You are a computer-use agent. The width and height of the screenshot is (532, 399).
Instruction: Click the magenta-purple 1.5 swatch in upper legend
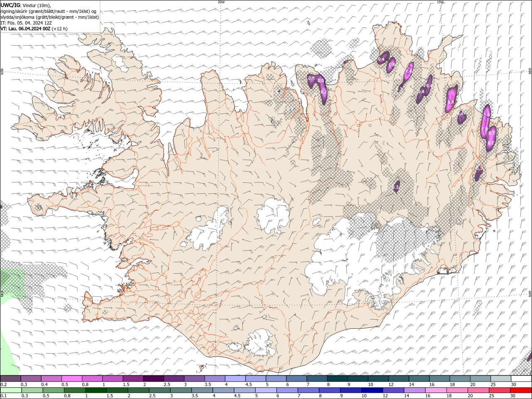(x=133, y=379)
